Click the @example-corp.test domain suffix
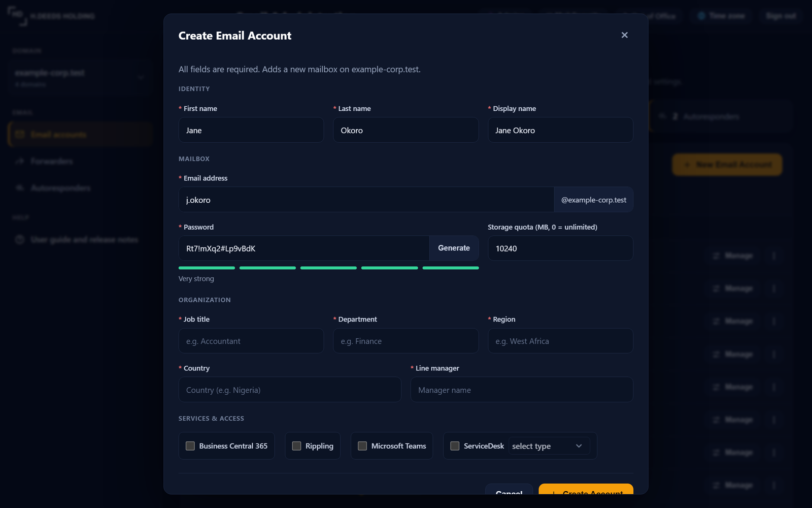Viewport: 812px width, 508px height. [x=594, y=200]
